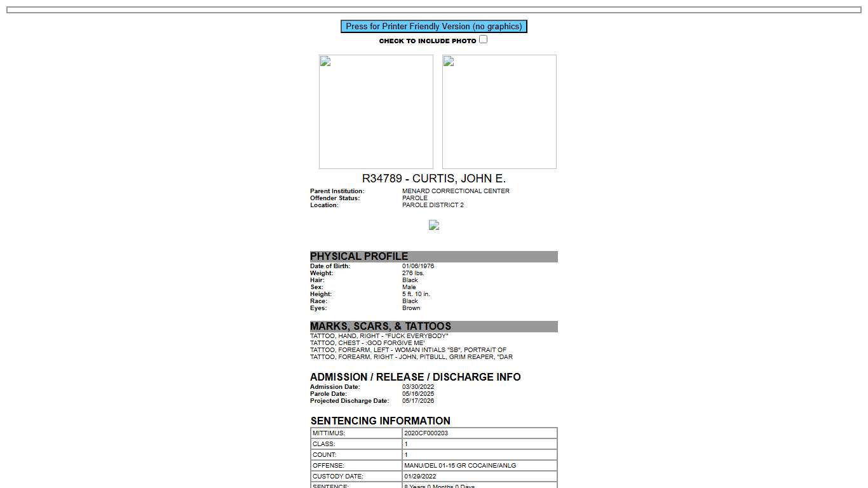868x488 pixels.
Task: Click the PAROLE DISTRICT 2 location text
Action: tap(433, 205)
